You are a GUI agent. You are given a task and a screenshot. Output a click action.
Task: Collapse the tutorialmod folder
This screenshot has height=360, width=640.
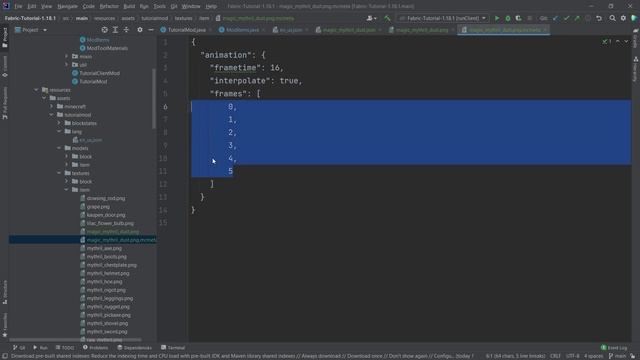[51, 115]
